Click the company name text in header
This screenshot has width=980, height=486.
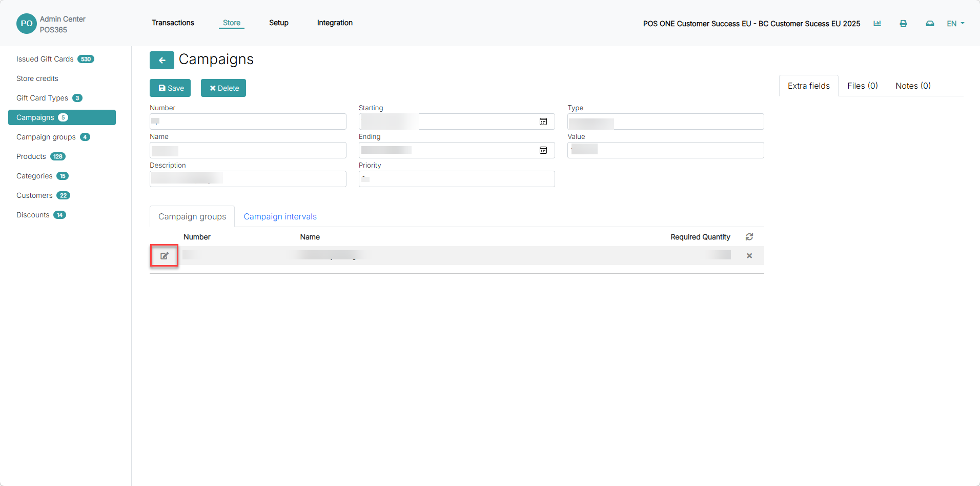[x=751, y=24]
